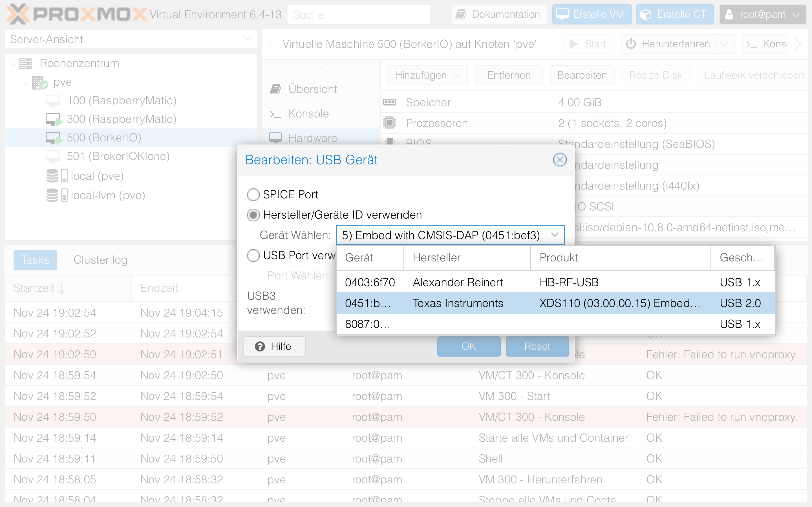Screen dimensions: 812x507
Task: Select the USB Port verwenden radio button
Action: click(253, 255)
